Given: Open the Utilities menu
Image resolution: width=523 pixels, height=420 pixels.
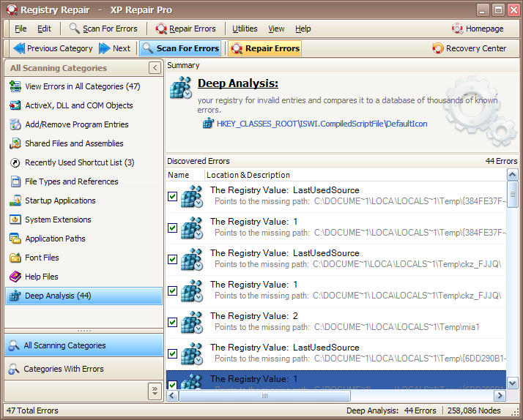Looking at the screenshot, I should pyautogui.click(x=245, y=29).
